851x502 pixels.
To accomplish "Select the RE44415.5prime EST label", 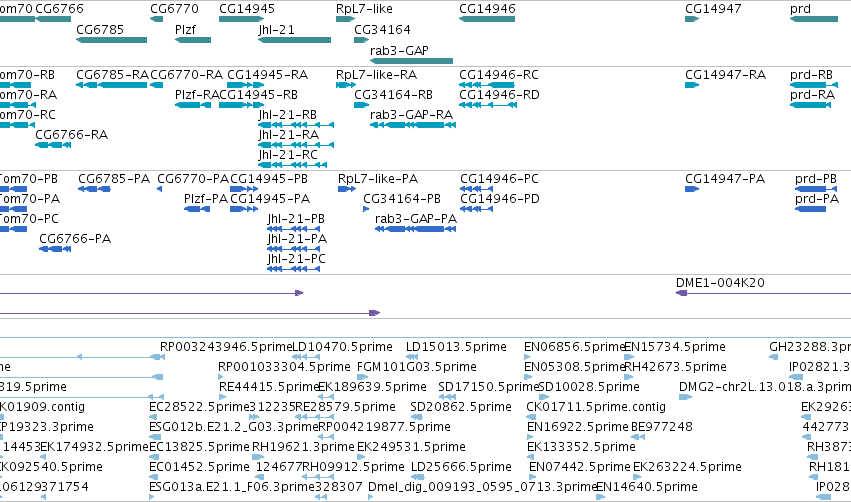I will coord(269,387).
